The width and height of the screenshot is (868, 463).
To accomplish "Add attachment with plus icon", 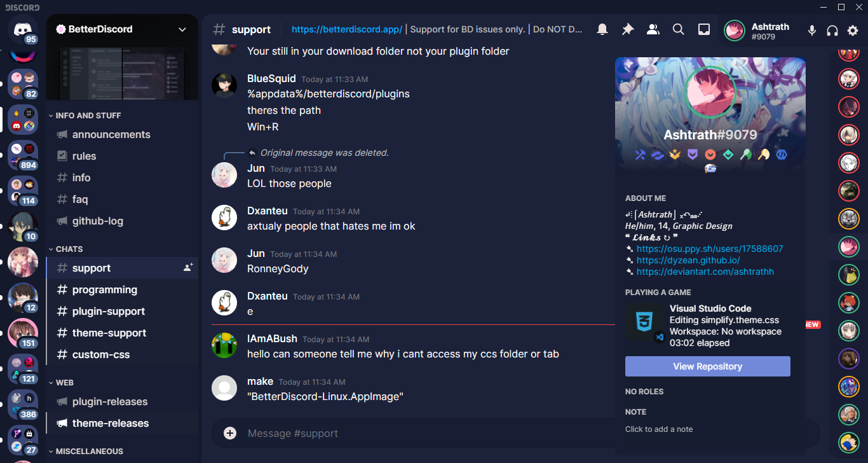I will coord(230,433).
